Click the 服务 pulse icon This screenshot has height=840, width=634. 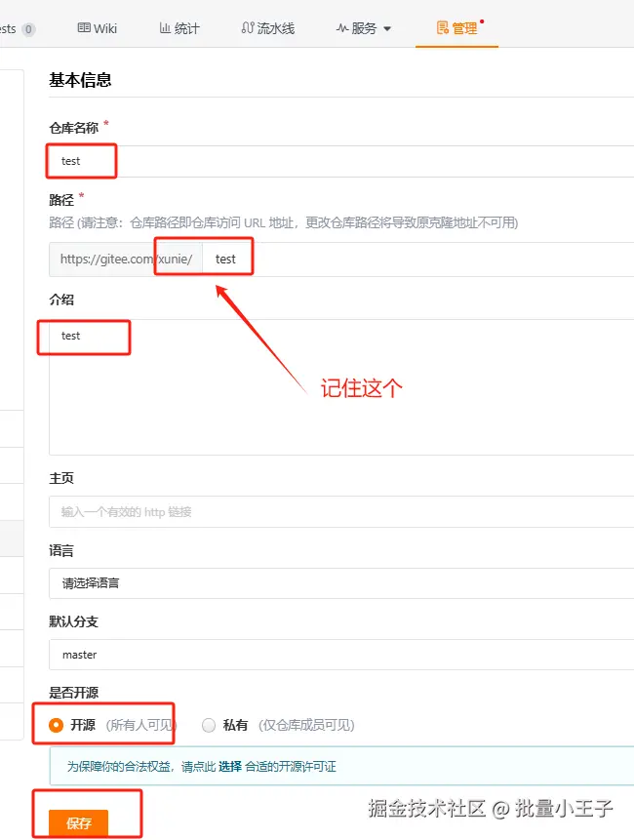coord(342,28)
